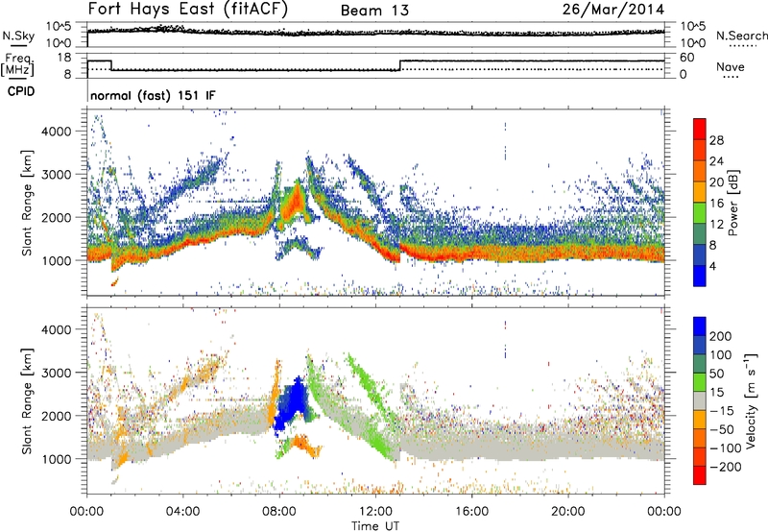Click the frequency step-up at 13:00
Viewport: 768px width, 532px height.
(400, 65)
